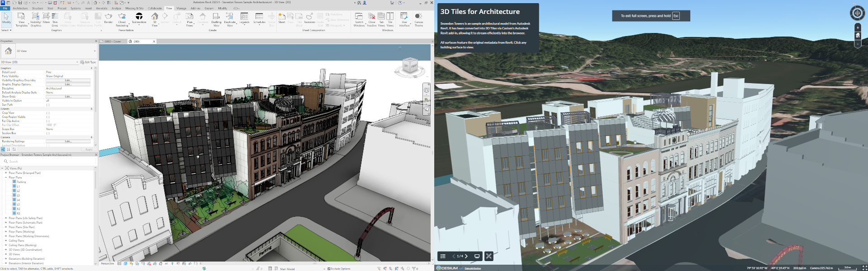Click the Schedules ribbon icon
This screenshot has height=271, width=868.
point(259,17)
